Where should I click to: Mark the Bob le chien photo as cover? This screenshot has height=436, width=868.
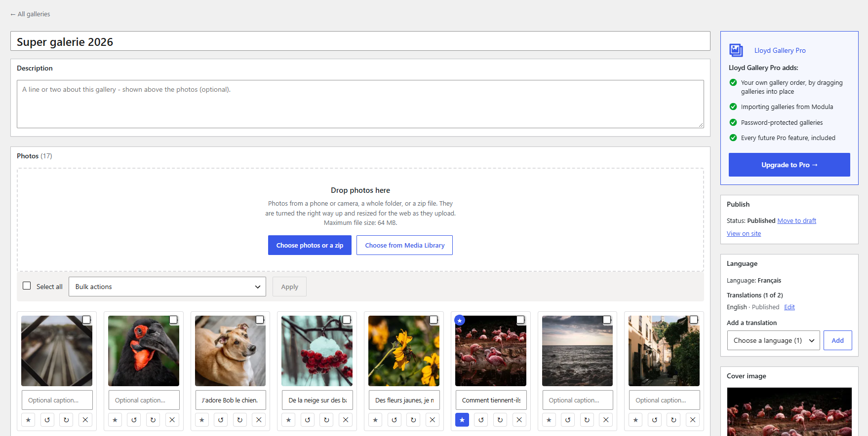(x=202, y=420)
